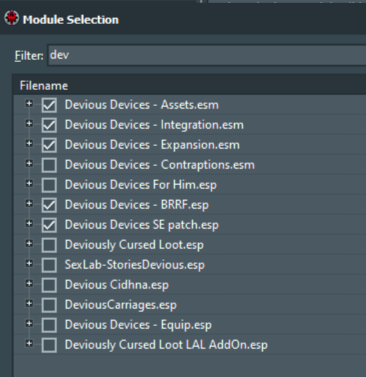Expand SexLab-StoriesDevious.esp node

tap(29, 264)
